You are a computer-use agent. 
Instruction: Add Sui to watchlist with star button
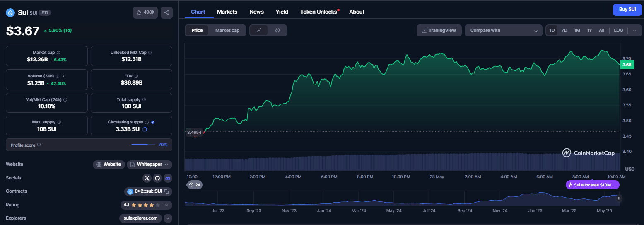coord(145,12)
